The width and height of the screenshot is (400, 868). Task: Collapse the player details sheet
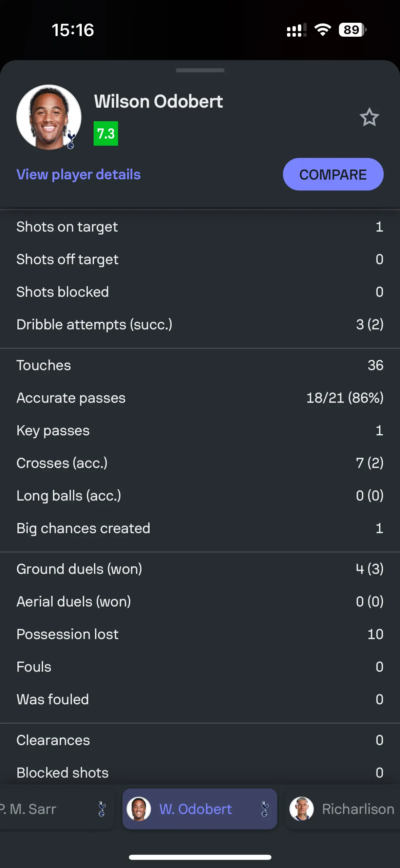click(x=200, y=70)
